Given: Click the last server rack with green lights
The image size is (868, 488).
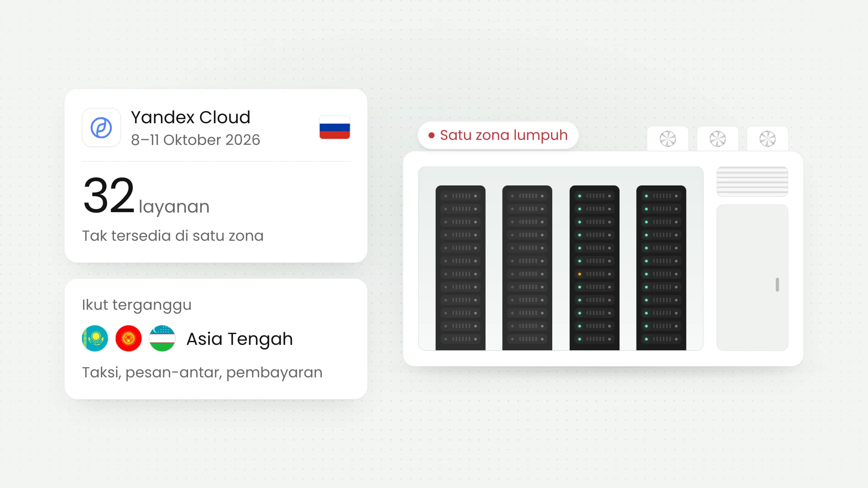Looking at the screenshot, I should point(661,268).
